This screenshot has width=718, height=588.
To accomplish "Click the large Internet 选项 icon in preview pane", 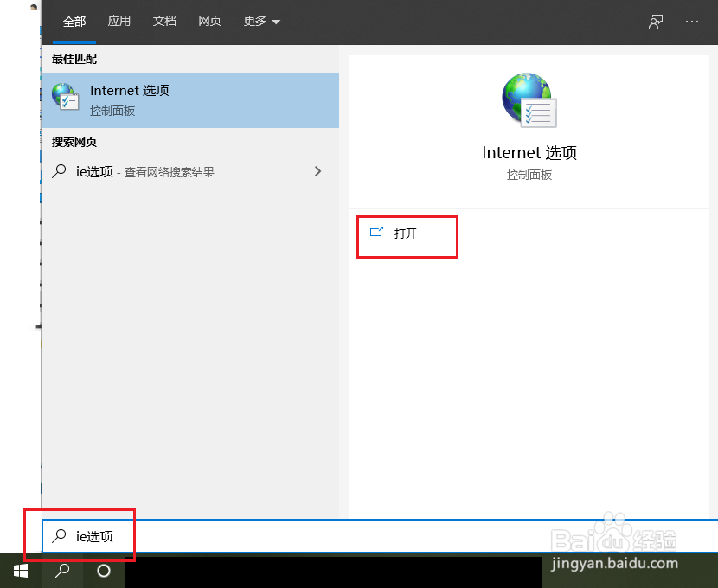I will [x=529, y=100].
